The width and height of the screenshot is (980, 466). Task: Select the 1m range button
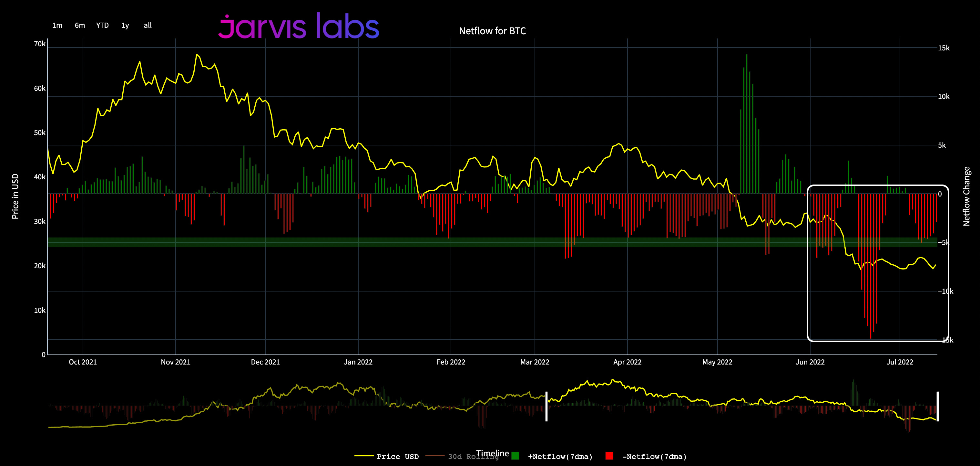point(57,26)
